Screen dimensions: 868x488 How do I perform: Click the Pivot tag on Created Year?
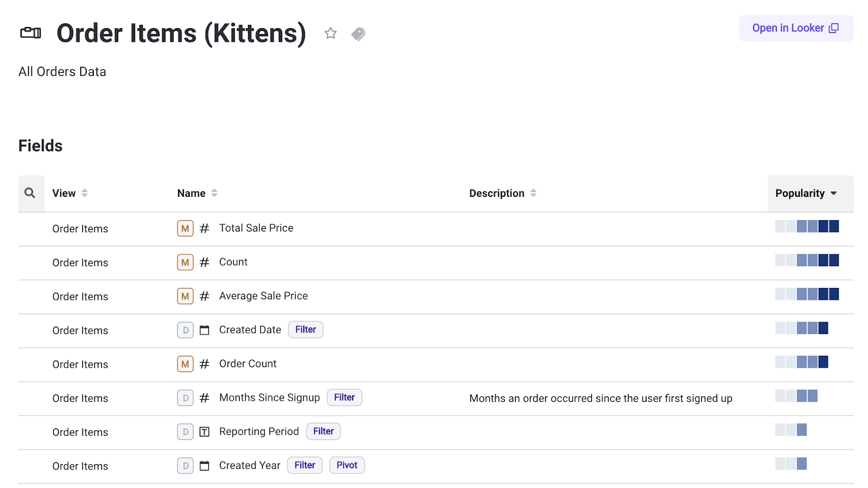click(x=347, y=465)
